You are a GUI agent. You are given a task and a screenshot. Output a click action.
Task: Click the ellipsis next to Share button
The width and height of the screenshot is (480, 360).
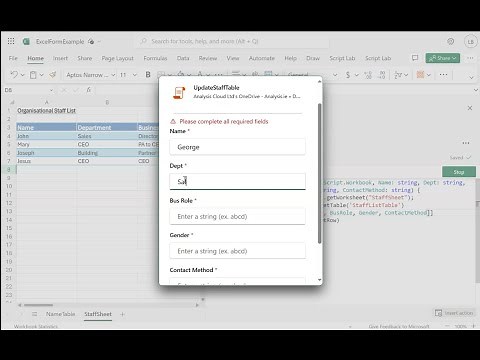(470, 58)
